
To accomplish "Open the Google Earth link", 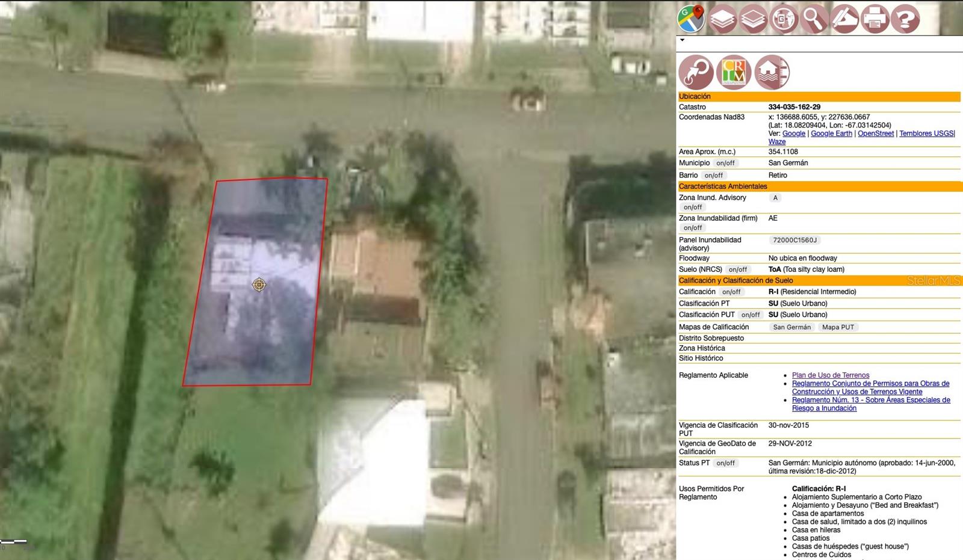I will tap(831, 134).
